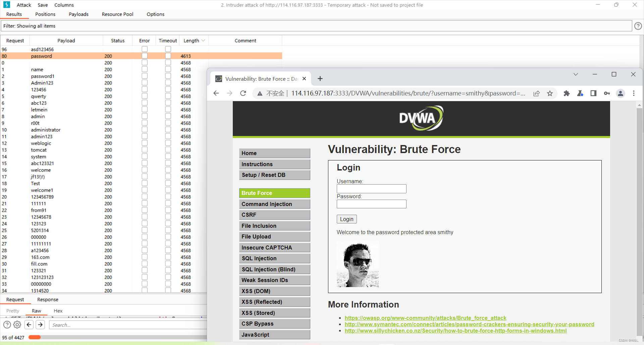644x345 pixels.
Task: Click smithy's profile photo
Action: [x=358, y=264]
